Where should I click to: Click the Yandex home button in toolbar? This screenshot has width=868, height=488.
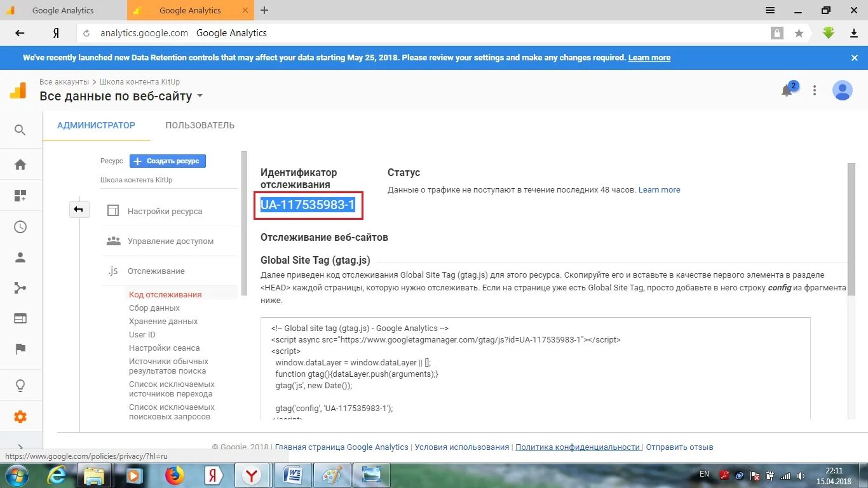point(56,33)
